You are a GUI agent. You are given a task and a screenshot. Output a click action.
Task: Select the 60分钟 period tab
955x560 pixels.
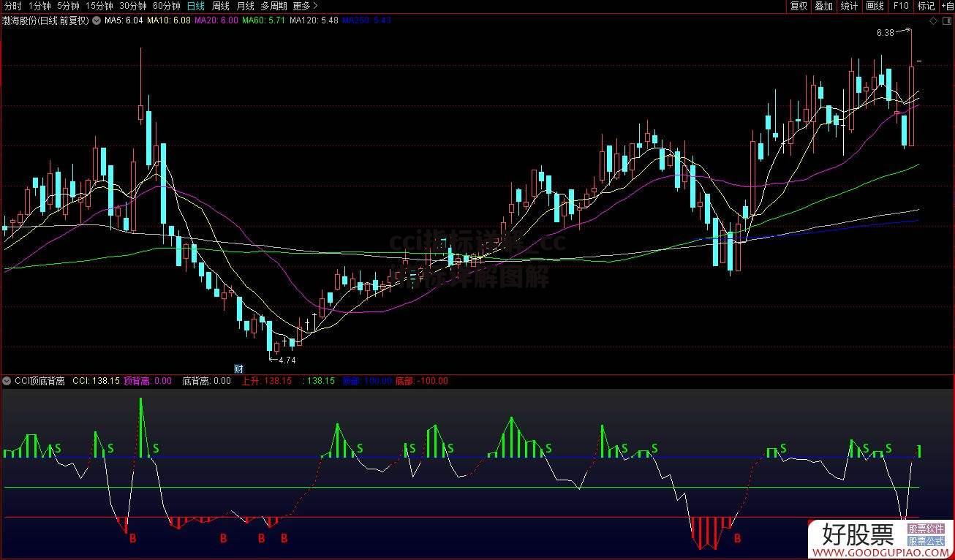tap(167, 6)
